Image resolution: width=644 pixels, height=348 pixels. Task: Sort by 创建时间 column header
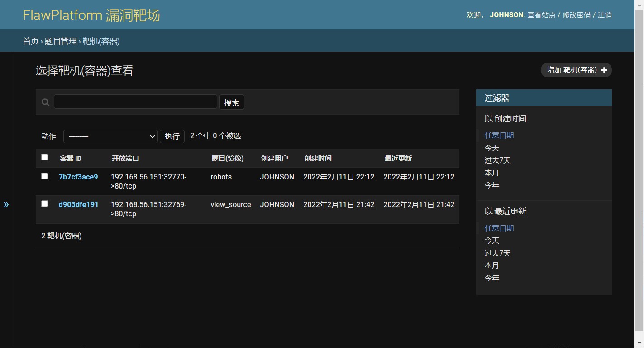pos(318,159)
